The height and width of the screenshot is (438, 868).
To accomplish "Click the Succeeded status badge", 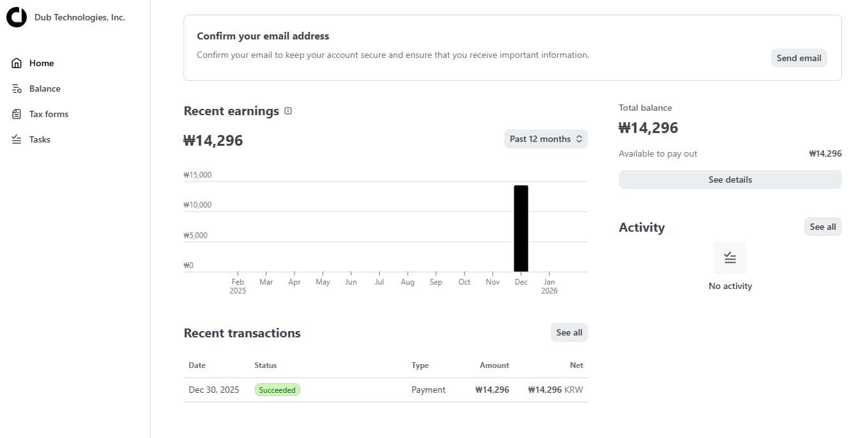I will (x=277, y=389).
